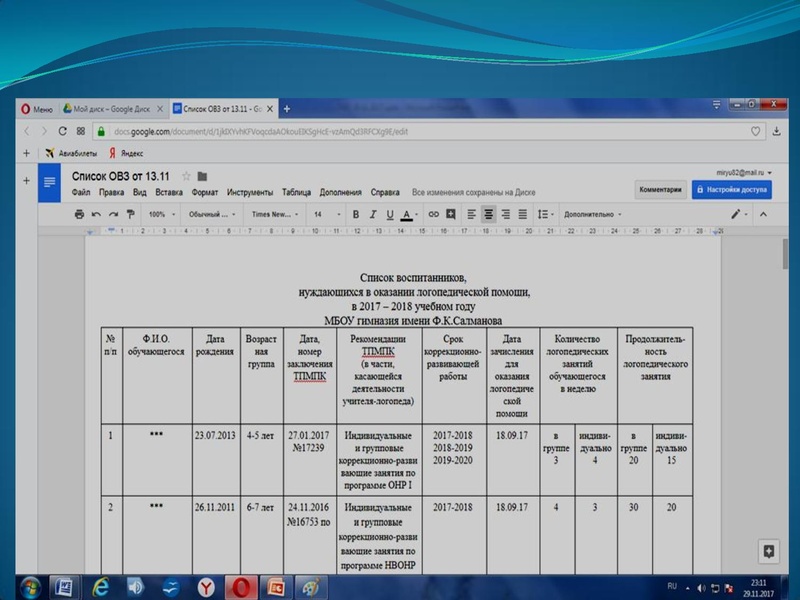Click the Explore button at bottom right

pos(768,551)
